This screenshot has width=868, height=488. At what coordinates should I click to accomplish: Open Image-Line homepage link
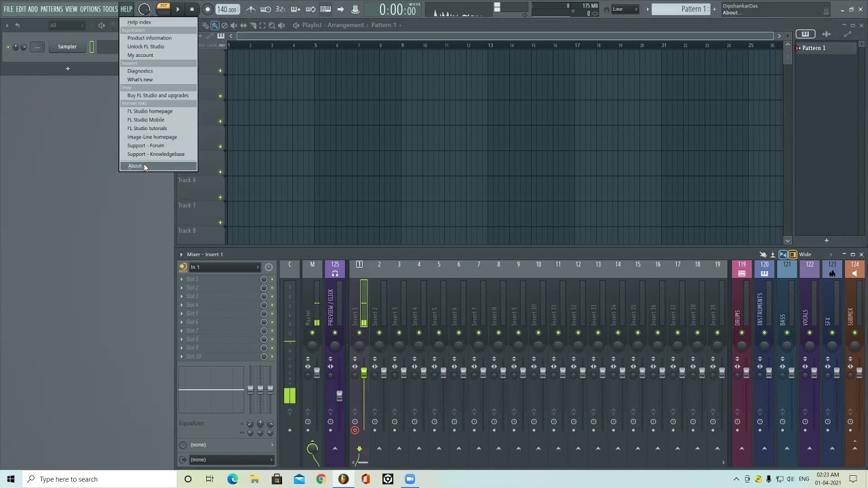[158, 137]
